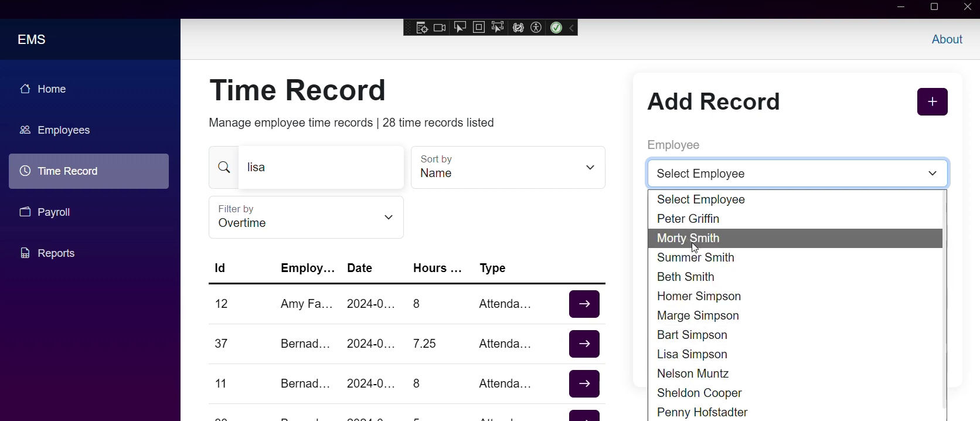Choose Morty Smith from employee list

(795, 239)
